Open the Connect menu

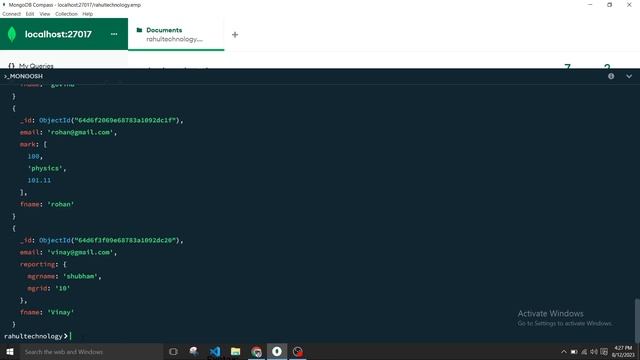click(11, 14)
